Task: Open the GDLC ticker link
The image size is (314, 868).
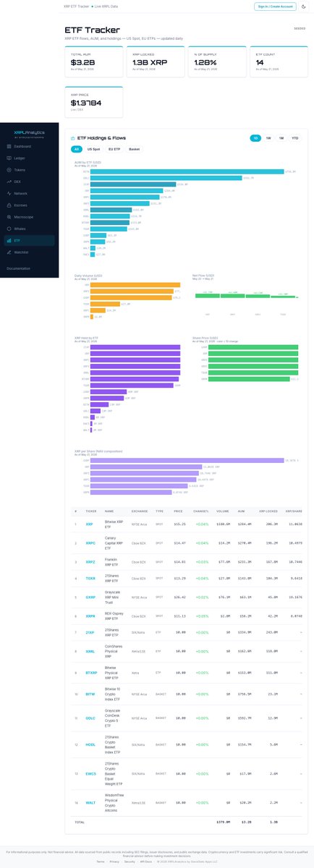Action: (90, 718)
